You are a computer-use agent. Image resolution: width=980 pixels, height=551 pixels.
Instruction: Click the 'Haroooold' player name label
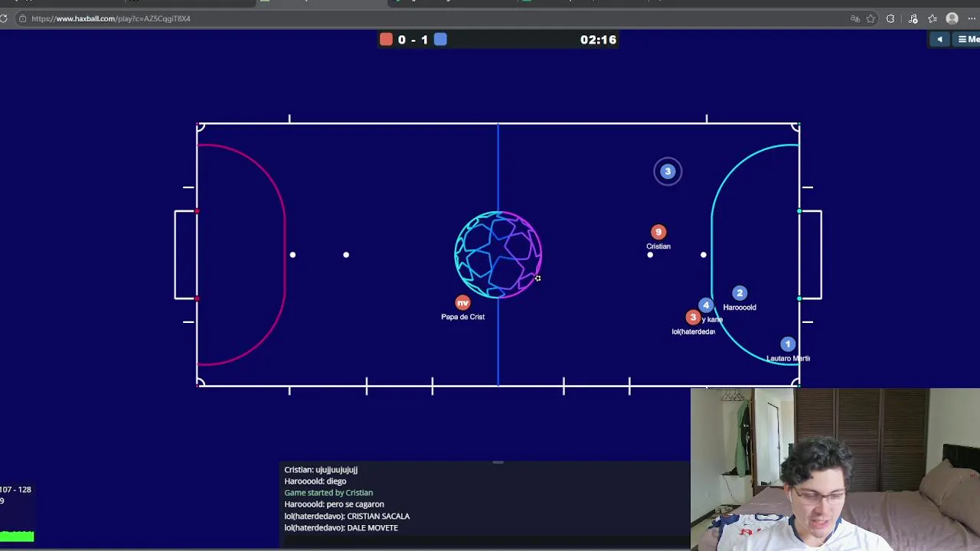(x=740, y=308)
